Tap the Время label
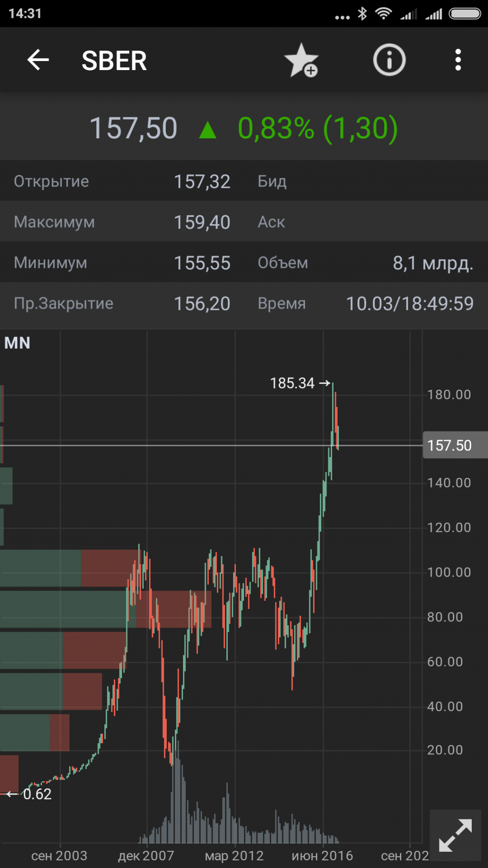The width and height of the screenshot is (488, 868). pos(282,304)
